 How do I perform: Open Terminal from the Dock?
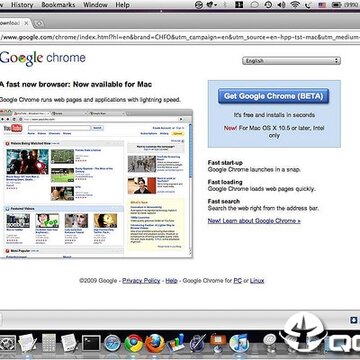(91, 343)
